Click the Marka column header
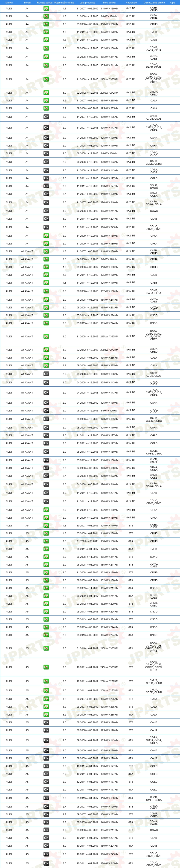 click(9, 2)
